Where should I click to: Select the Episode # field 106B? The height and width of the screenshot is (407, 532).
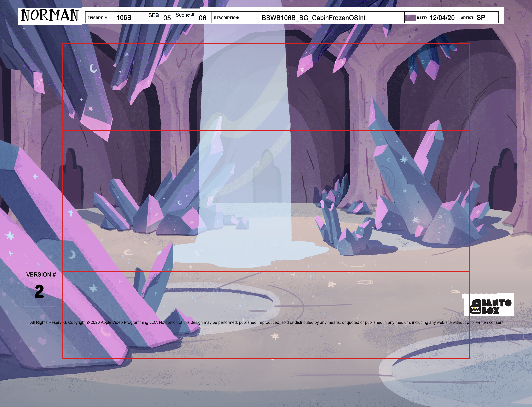coord(124,18)
